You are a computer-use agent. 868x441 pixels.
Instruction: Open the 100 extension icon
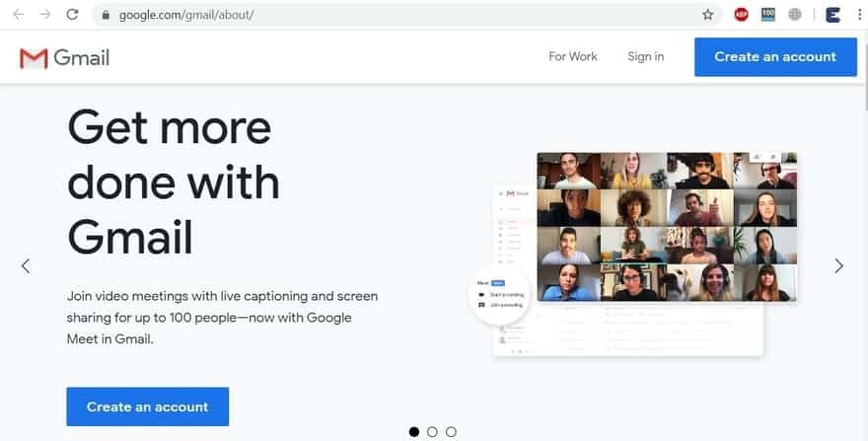pos(767,15)
